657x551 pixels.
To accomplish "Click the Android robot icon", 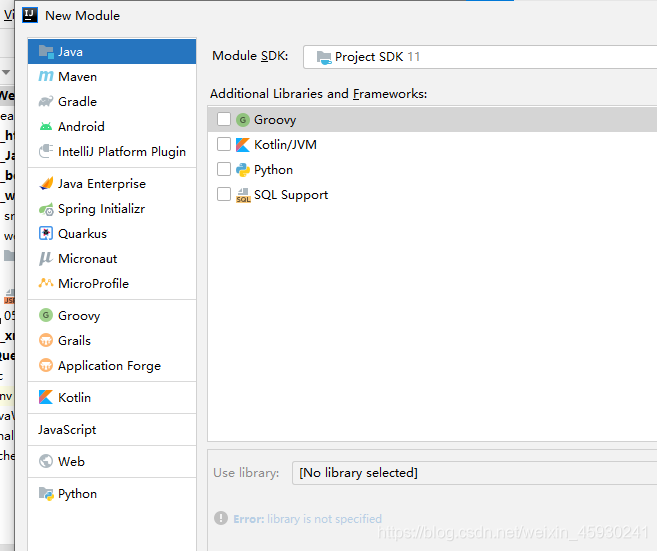I will 46,127.
